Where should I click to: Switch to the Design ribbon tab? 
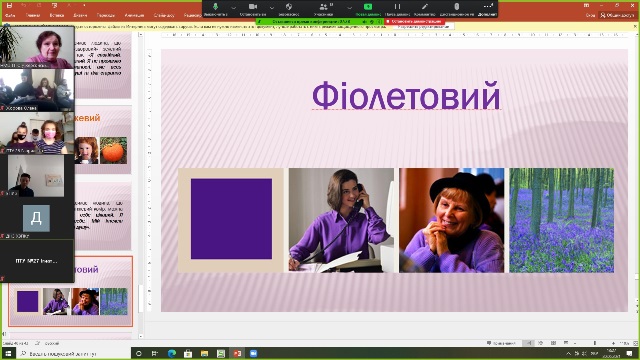pyautogui.click(x=80, y=15)
